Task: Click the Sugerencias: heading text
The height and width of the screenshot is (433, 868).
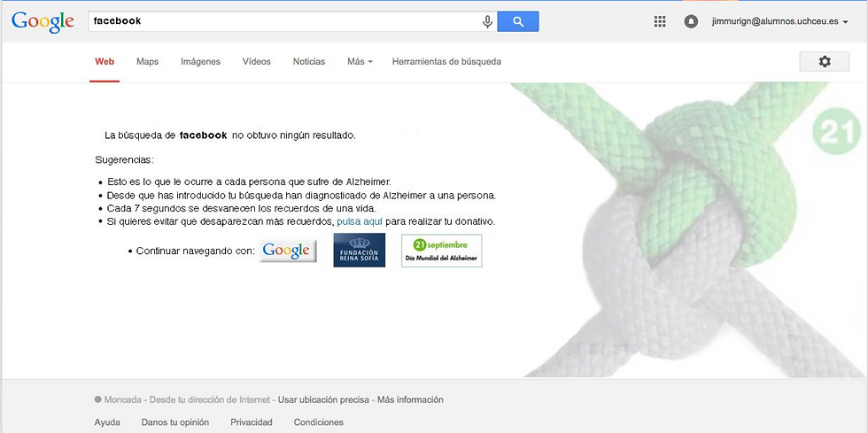Action: (124, 160)
